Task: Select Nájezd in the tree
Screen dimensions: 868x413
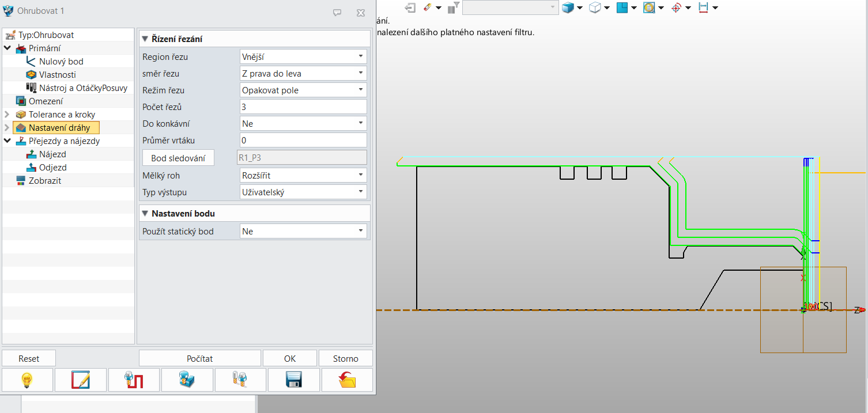Action: (52, 154)
